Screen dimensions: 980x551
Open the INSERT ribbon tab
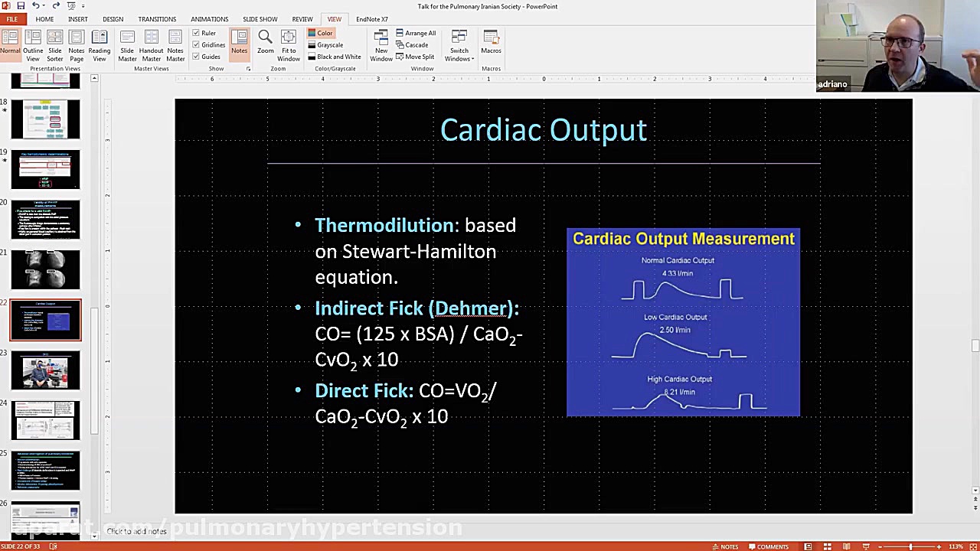77,19
